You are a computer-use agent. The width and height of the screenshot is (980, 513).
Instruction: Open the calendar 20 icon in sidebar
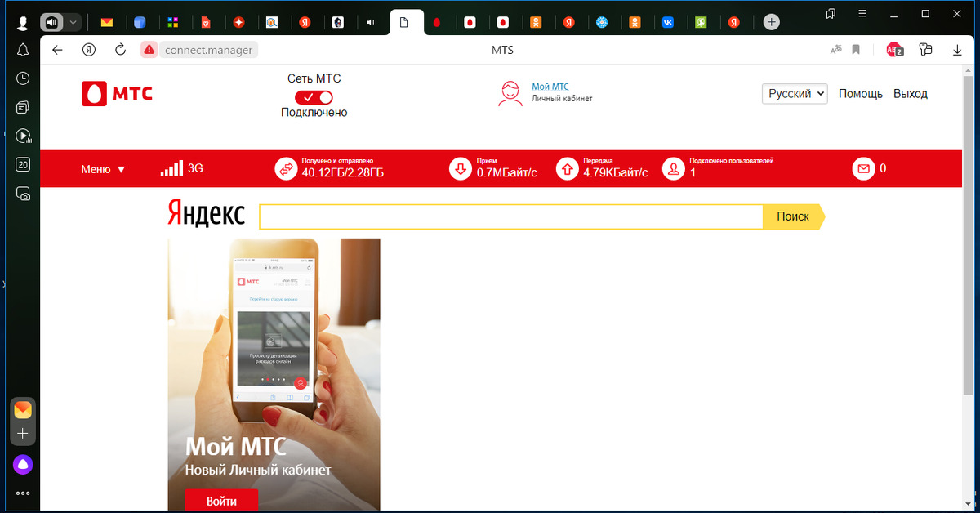(x=23, y=165)
